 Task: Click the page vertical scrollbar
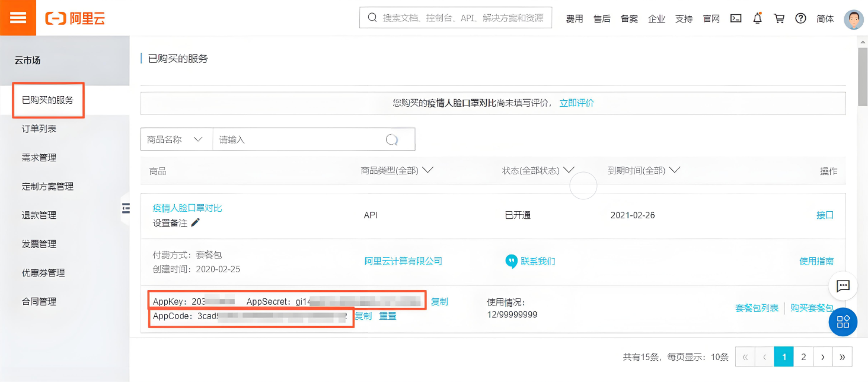click(x=863, y=77)
